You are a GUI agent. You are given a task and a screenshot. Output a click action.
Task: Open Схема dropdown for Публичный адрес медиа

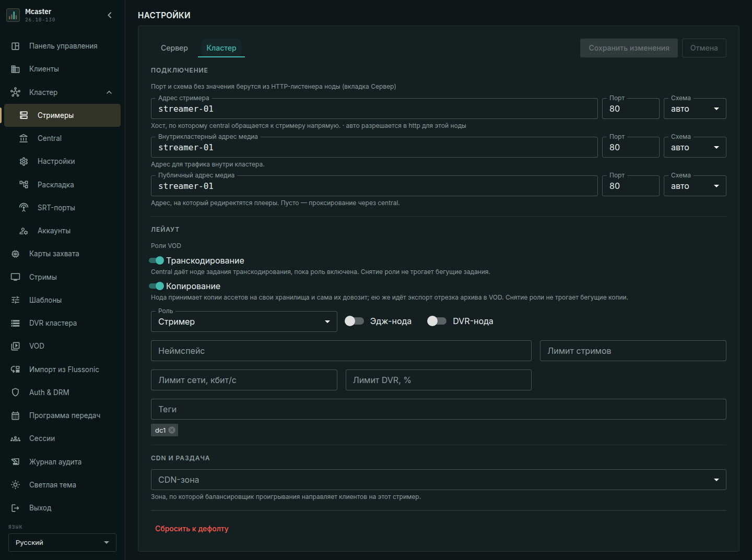click(x=695, y=186)
